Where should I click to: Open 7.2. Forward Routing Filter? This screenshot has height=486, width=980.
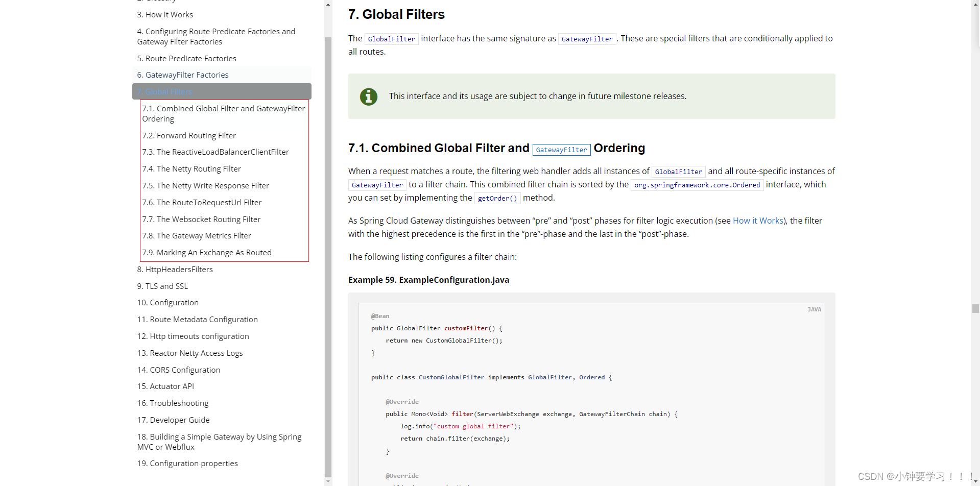[189, 136]
